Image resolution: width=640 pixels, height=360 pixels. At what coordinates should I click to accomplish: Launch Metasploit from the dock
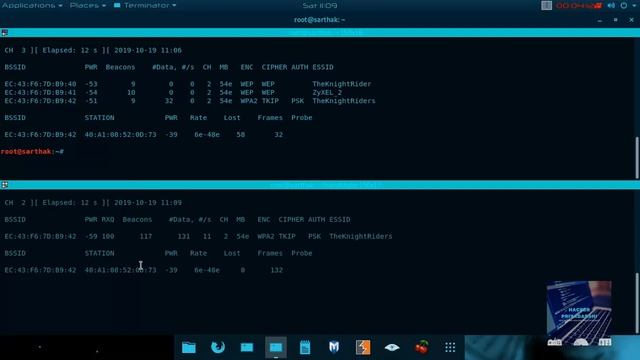point(334,347)
